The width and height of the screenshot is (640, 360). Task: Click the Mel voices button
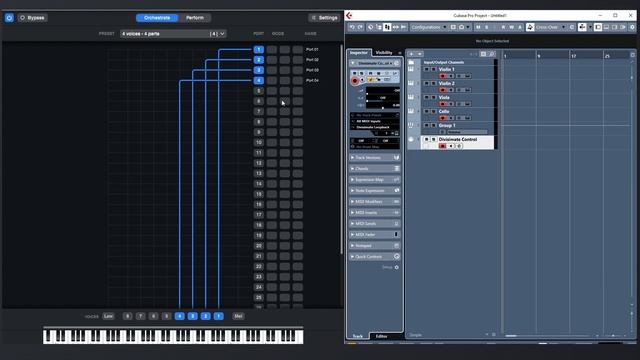238,316
